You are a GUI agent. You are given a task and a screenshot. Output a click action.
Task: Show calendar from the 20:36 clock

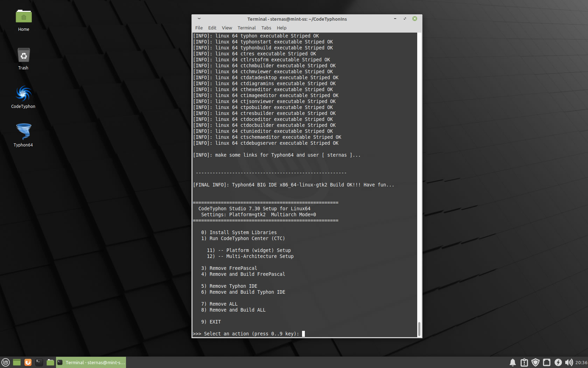click(581, 363)
